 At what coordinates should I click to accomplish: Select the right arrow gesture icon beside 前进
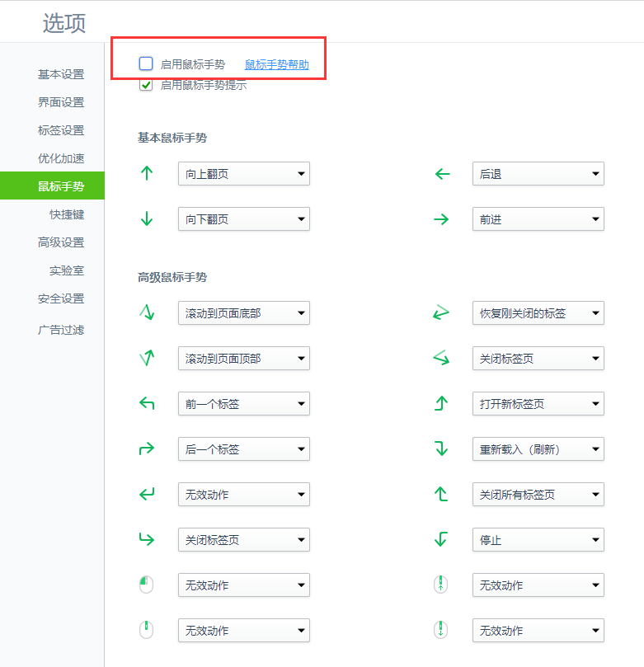click(442, 219)
